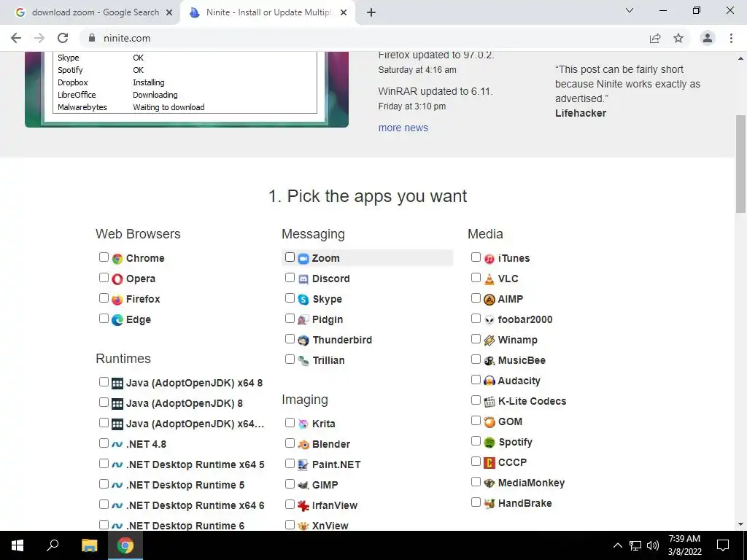This screenshot has width=747, height=560.
Task: Switch to download zoom Google Search tab
Action: click(x=90, y=12)
